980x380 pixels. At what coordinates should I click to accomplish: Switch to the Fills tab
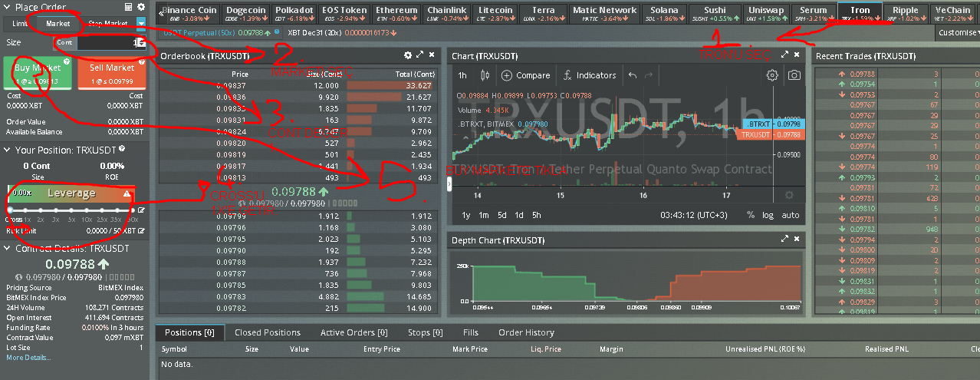tap(471, 332)
